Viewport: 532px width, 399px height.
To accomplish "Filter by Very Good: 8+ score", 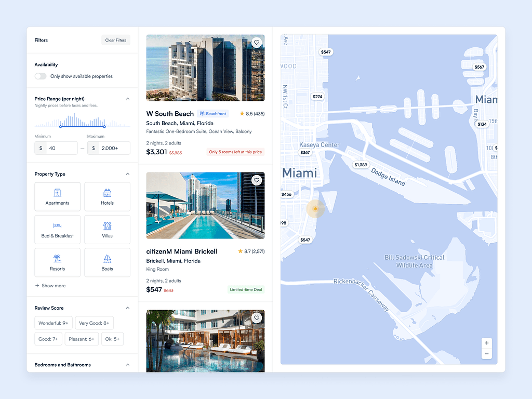I will (94, 323).
